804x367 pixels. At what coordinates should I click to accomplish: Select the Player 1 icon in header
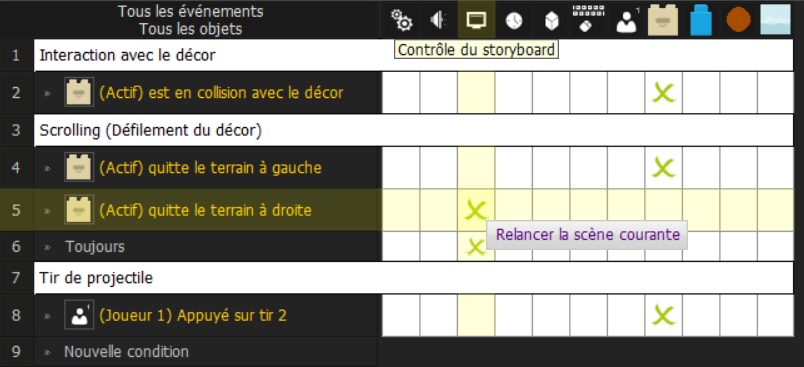coord(627,21)
